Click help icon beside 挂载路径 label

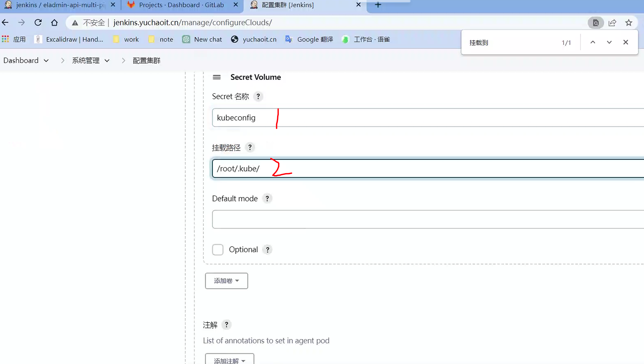coord(250,148)
